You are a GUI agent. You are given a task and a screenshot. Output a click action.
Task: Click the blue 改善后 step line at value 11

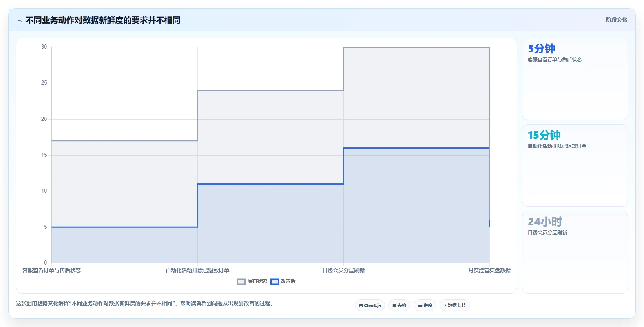pos(270,184)
